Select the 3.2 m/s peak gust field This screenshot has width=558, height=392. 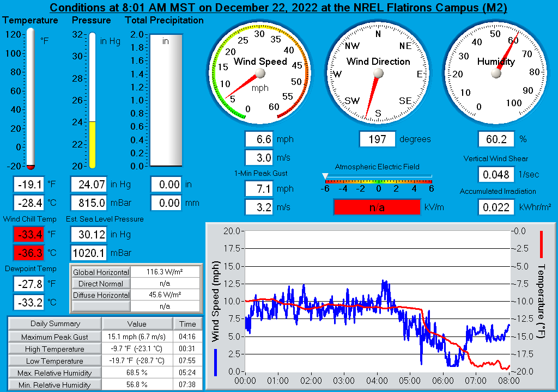click(259, 207)
